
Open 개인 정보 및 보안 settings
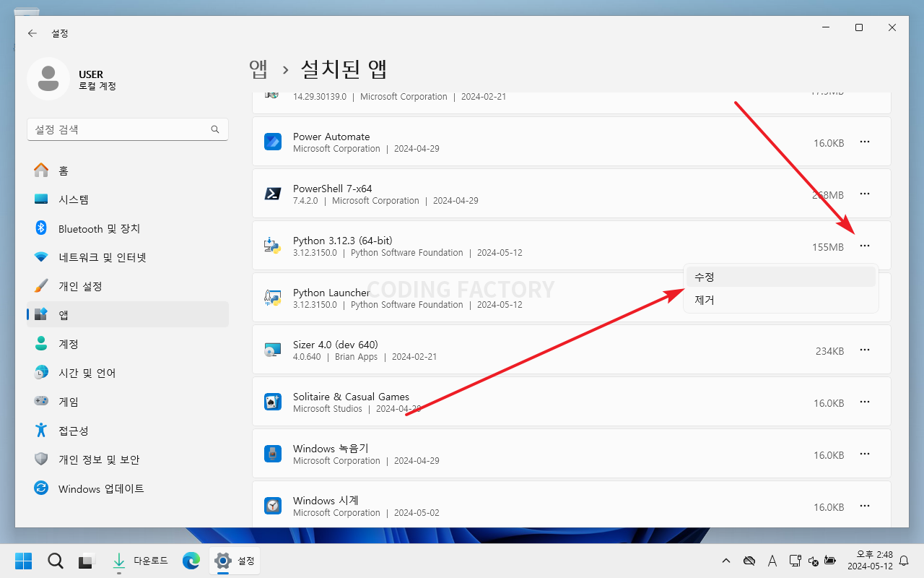[x=98, y=460]
